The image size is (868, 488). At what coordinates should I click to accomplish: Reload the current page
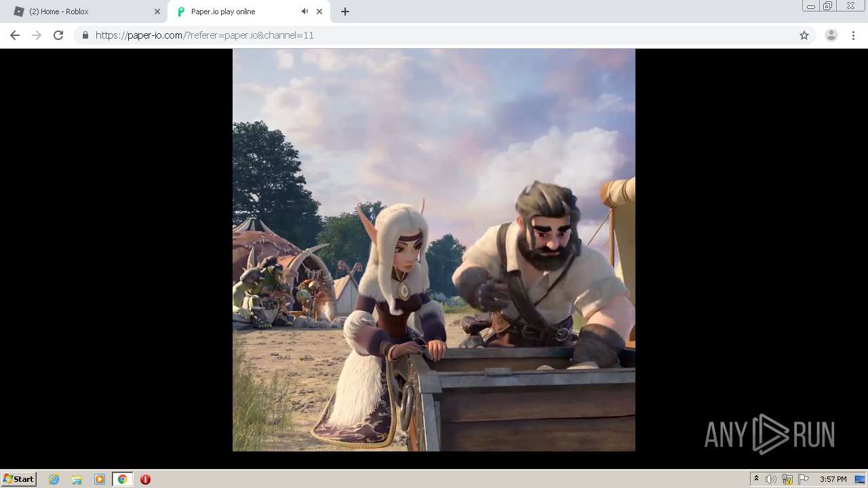click(58, 35)
